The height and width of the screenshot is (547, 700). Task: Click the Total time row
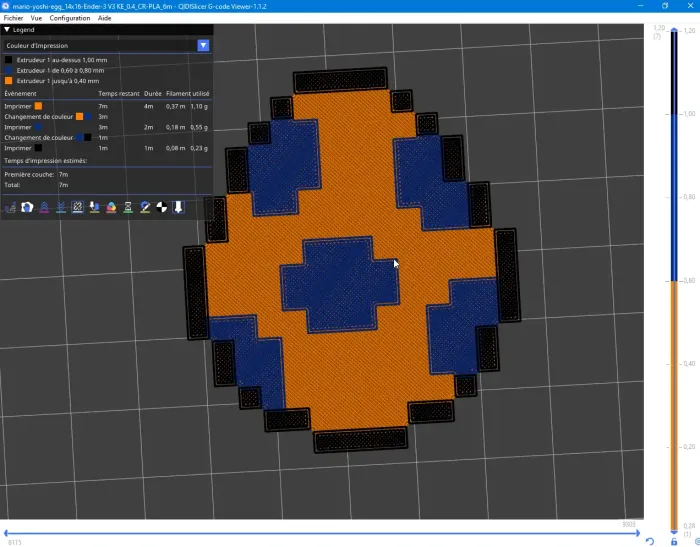(x=36, y=185)
